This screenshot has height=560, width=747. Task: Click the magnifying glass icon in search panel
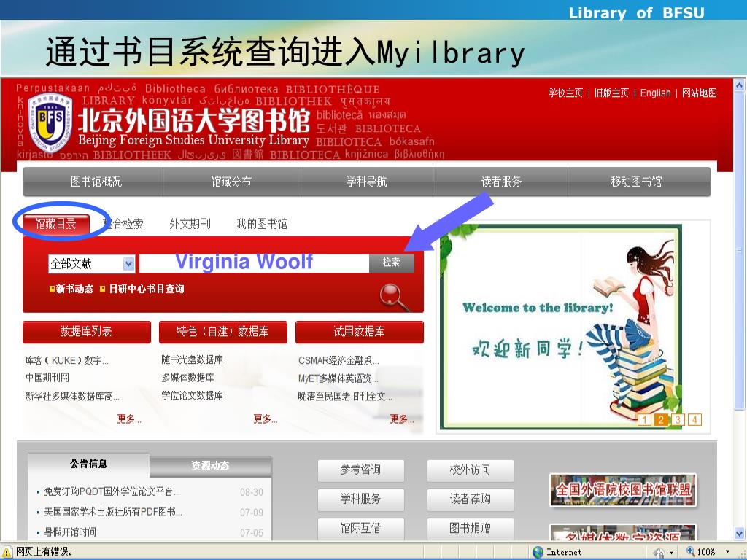coord(394,297)
